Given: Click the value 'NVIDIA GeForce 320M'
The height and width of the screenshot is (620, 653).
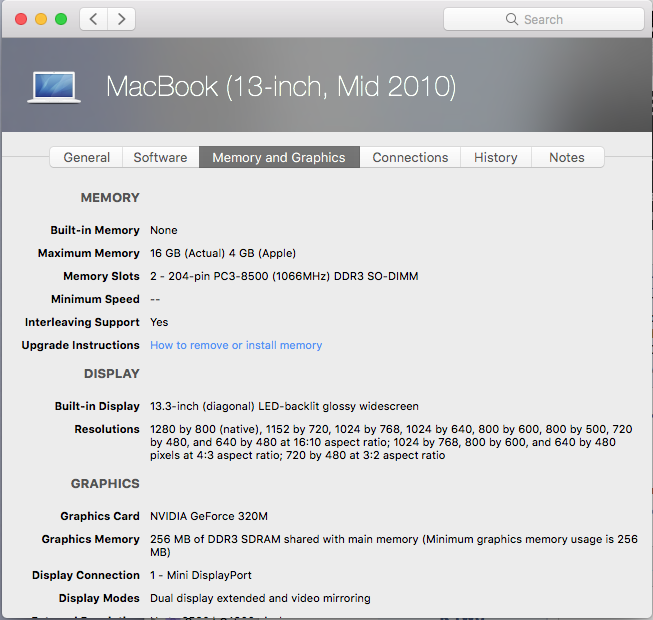Looking at the screenshot, I should [209, 516].
